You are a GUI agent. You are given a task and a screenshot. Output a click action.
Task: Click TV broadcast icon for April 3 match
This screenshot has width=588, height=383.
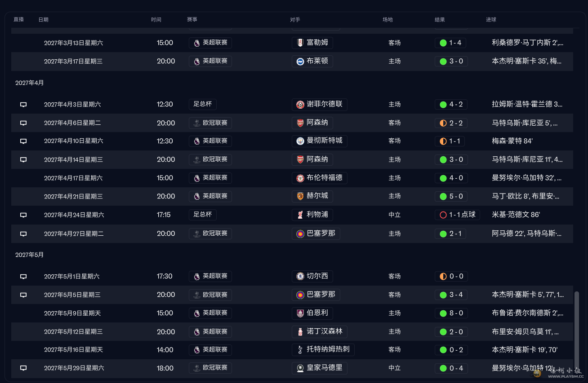[x=23, y=105]
